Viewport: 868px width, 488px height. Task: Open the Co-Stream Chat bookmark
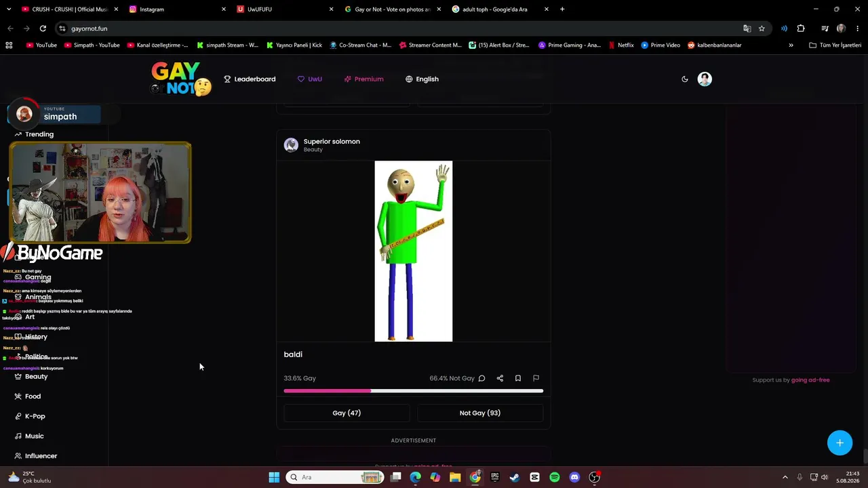click(361, 45)
